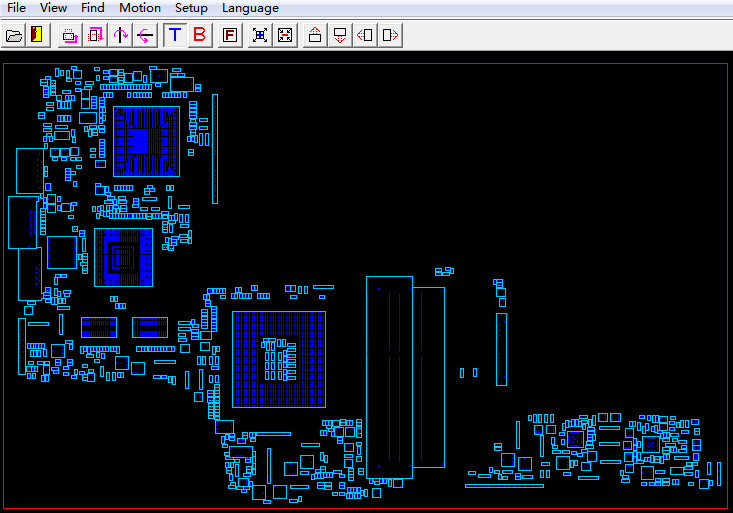733x513 pixels.
Task: Pan view left with the left-arrow icon
Action: coord(365,35)
